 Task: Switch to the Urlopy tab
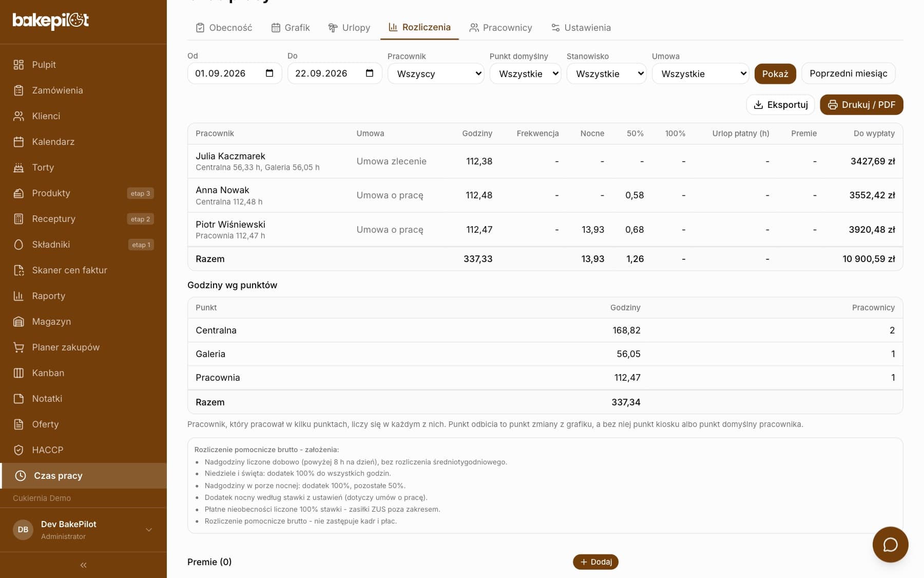[349, 28]
